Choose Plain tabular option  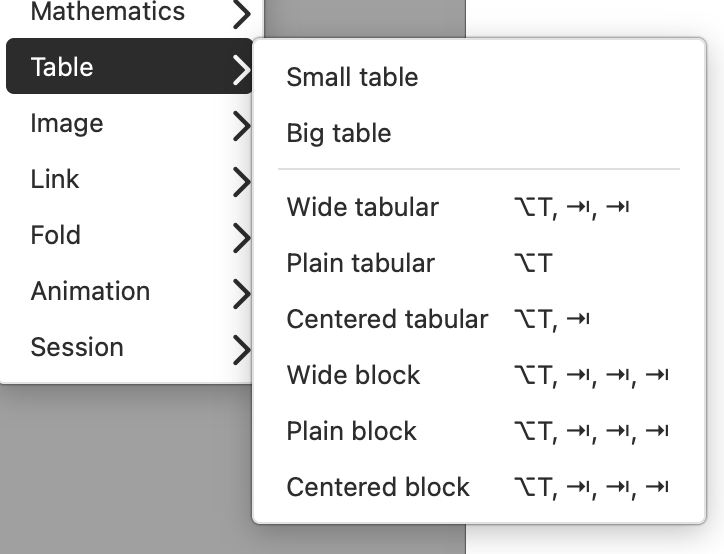(361, 263)
